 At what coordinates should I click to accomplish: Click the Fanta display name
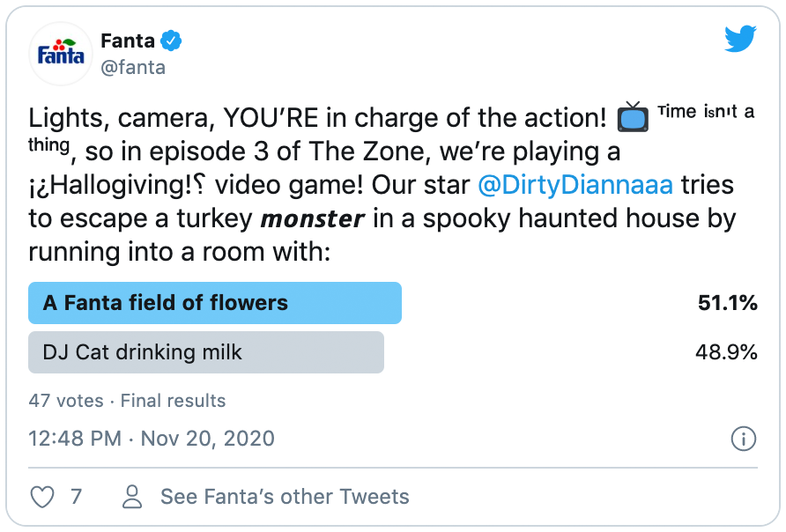128,41
